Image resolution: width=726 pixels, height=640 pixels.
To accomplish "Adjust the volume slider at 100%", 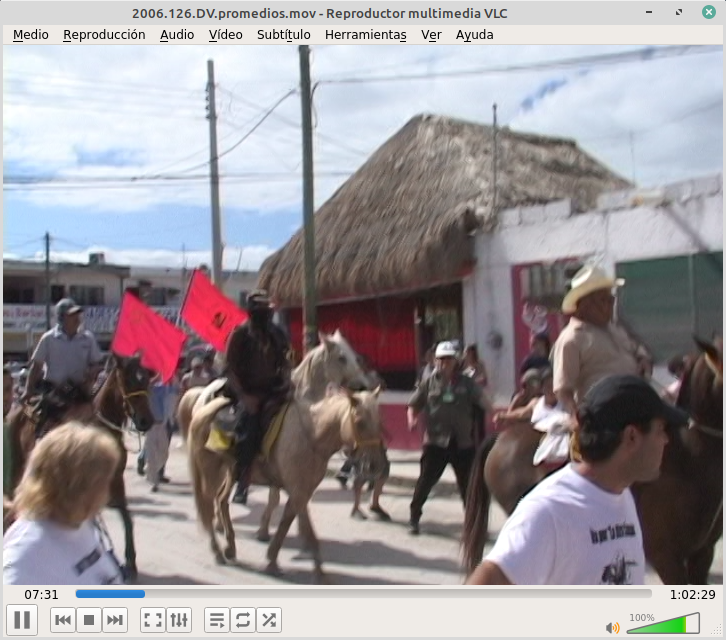I will tap(662, 625).
